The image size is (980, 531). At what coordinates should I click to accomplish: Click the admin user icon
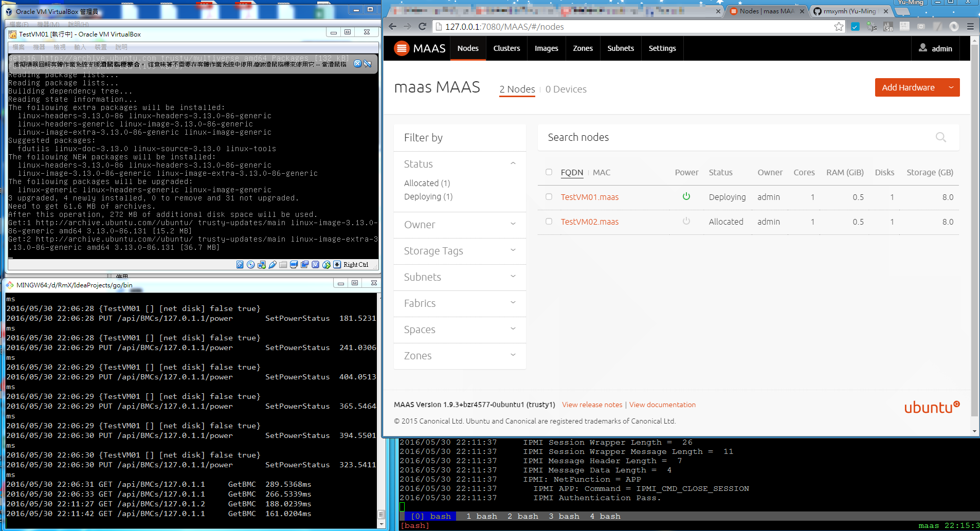pyautogui.click(x=923, y=48)
